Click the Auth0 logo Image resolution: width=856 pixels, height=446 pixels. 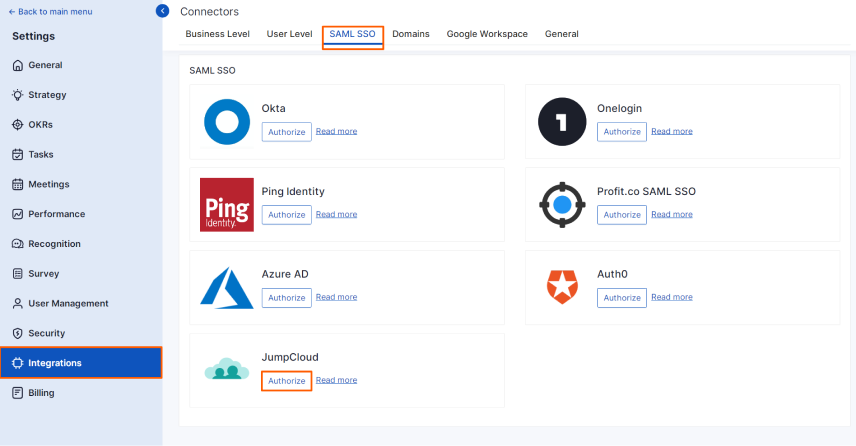(x=562, y=287)
